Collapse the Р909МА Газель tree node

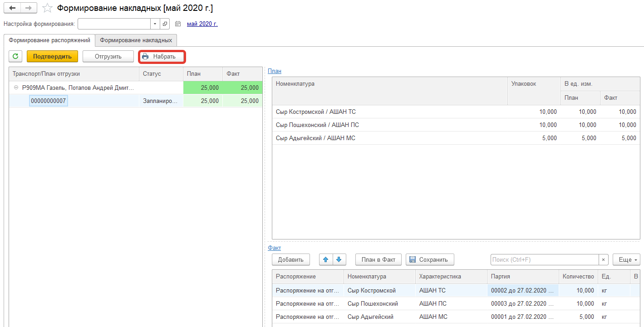(16, 88)
